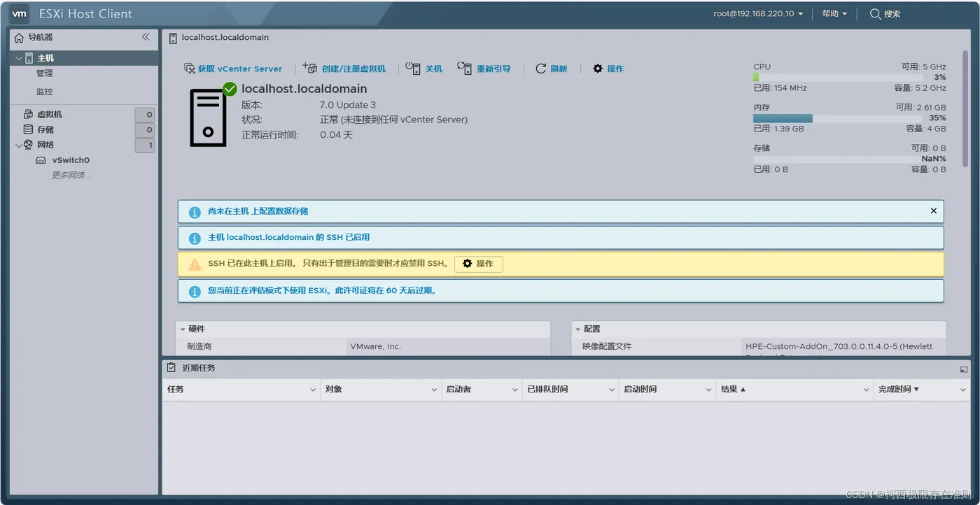Screen dimensions: 980x505
Task: Click 更多网络... link in navigator
Action: (71, 176)
